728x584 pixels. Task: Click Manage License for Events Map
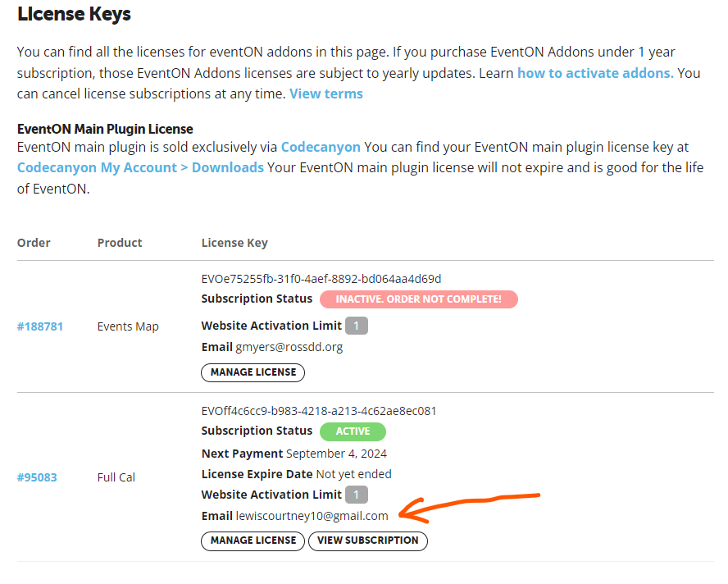click(x=253, y=372)
